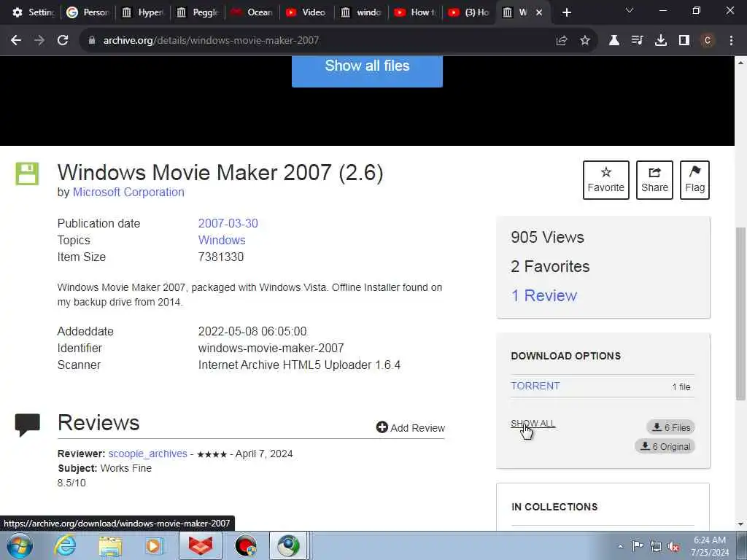The height and width of the screenshot is (560, 747).
Task: Open scoopie_archives reviewer profile
Action: [147, 454]
